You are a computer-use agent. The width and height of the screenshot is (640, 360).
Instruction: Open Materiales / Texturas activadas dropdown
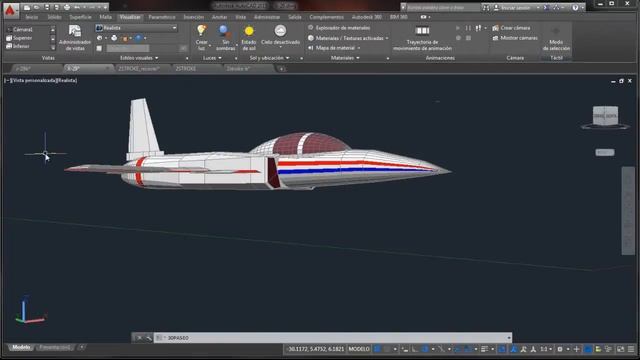click(x=348, y=38)
